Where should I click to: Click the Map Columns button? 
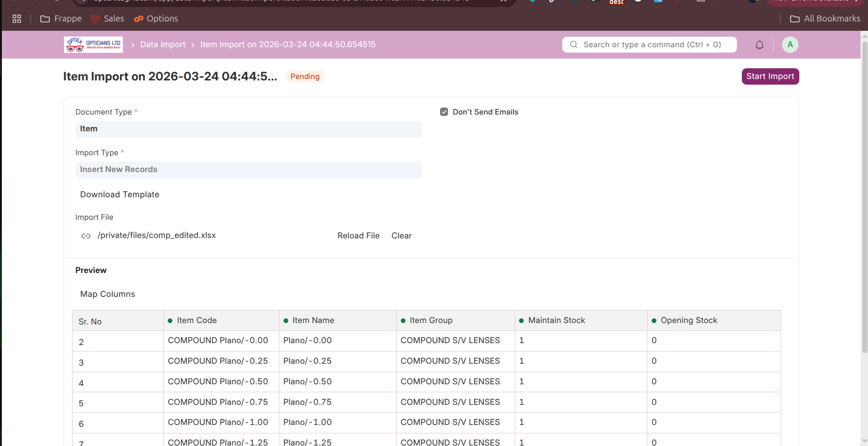[107, 294]
